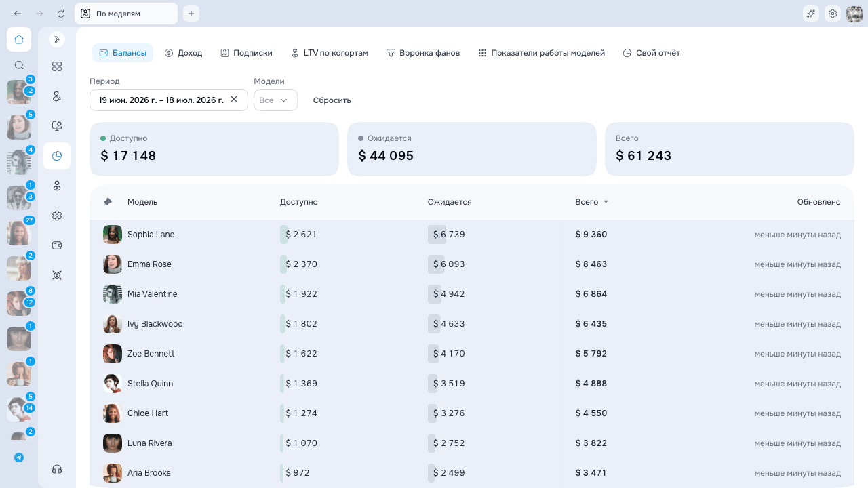Click Sophia Lane's avatar in table
The image size is (868, 488).
coord(113,235)
